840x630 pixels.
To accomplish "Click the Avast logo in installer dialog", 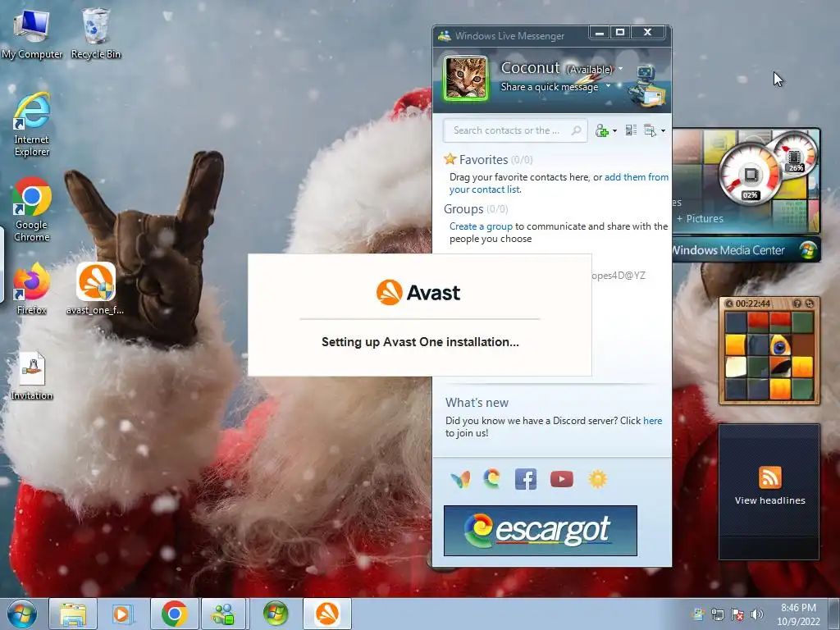I will 418,293.
